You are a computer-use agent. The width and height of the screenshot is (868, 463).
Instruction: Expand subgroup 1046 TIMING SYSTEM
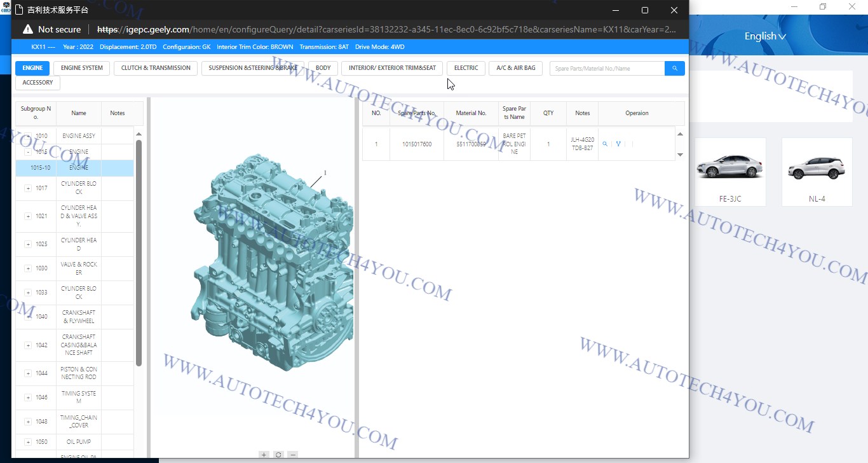click(x=28, y=397)
